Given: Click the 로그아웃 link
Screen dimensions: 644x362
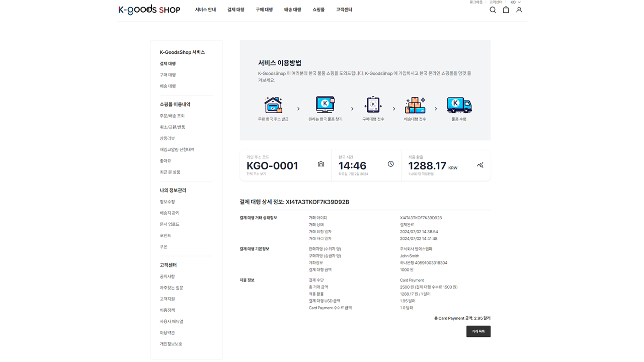Looking at the screenshot, I should coord(476,3).
